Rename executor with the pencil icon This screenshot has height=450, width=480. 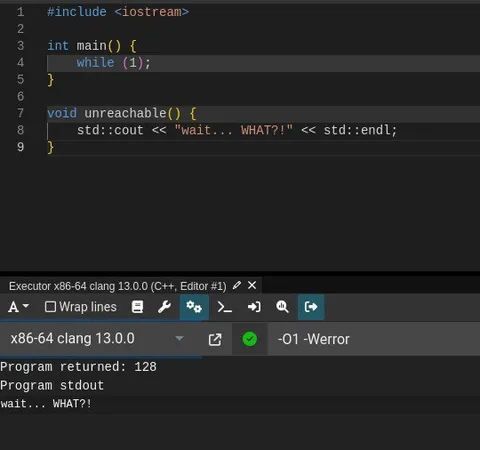(x=237, y=285)
